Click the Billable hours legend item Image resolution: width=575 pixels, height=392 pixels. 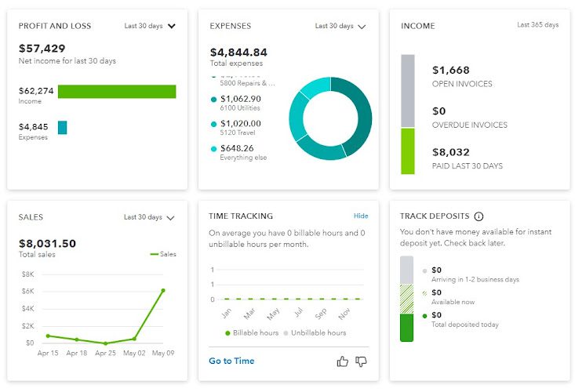point(252,333)
